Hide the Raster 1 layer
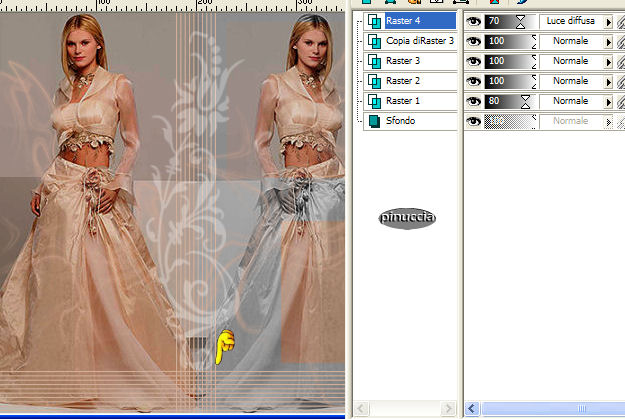 [474, 101]
